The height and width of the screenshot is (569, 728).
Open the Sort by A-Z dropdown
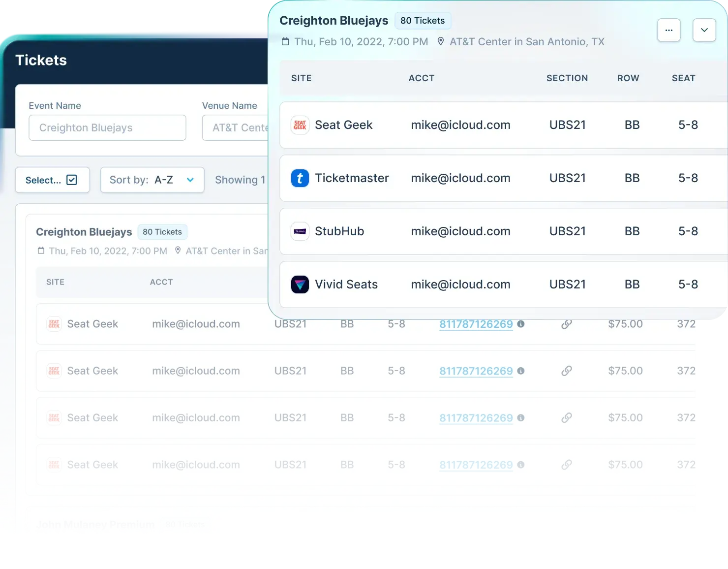152,180
